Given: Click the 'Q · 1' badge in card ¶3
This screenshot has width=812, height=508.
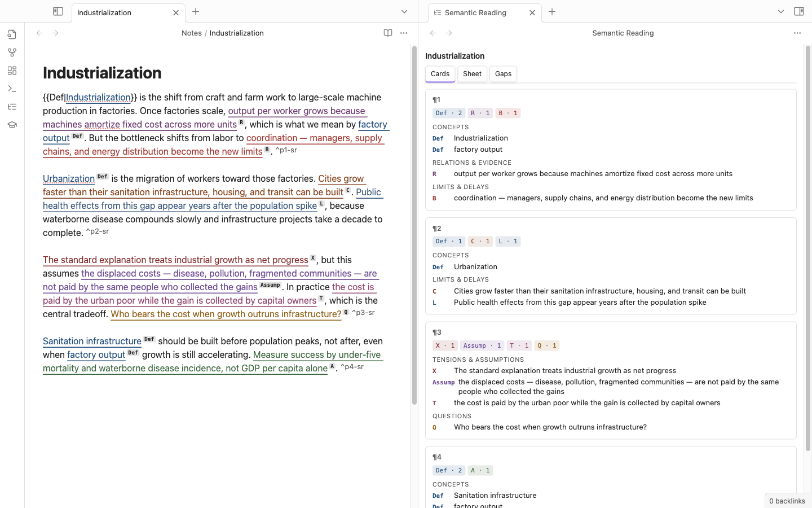Looking at the screenshot, I should [x=547, y=345].
